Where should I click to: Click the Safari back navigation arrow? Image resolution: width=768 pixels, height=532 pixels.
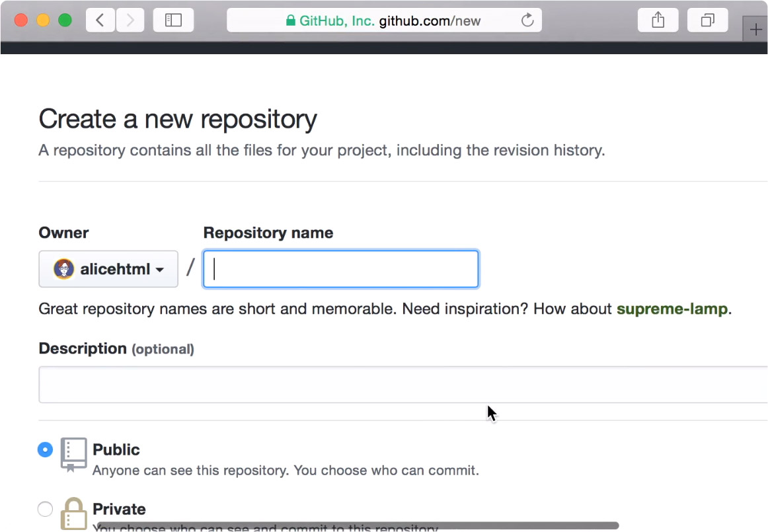(100, 20)
